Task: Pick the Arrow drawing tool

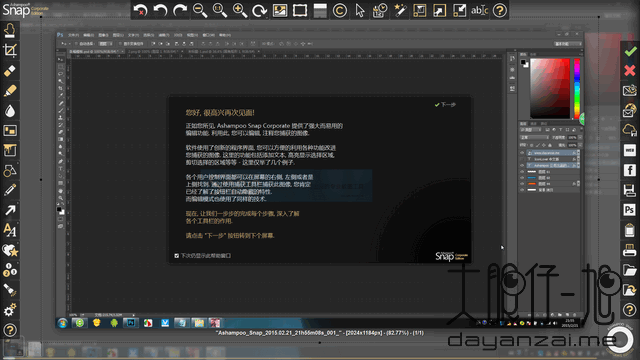Action: (10, 210)
